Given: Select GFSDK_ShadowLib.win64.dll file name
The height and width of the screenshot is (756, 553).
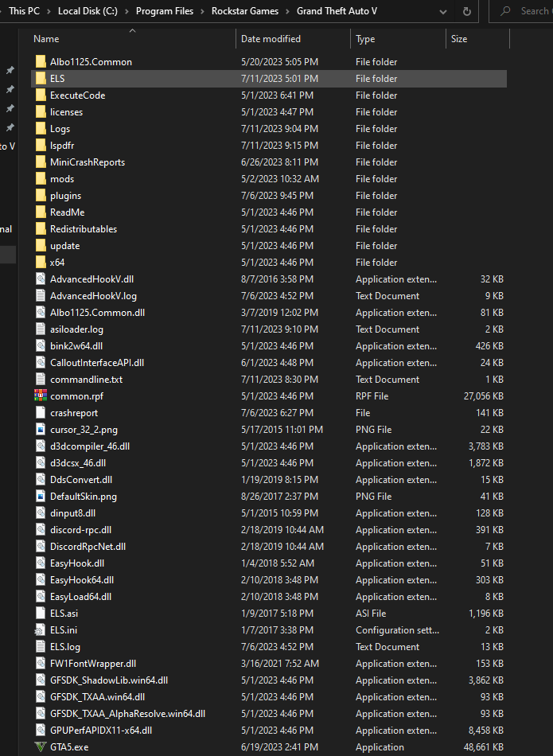Looking at the screenshot, I should pos(109,680).
